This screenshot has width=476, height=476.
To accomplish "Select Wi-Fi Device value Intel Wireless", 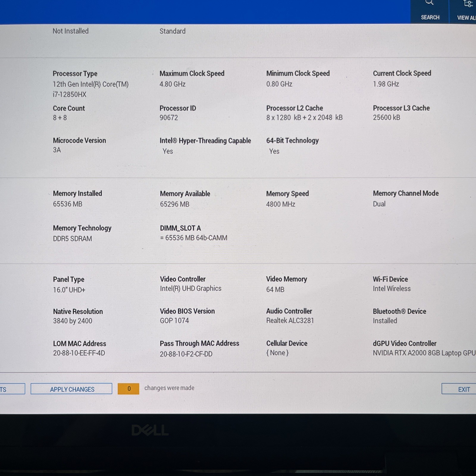I will click(392, 289).
